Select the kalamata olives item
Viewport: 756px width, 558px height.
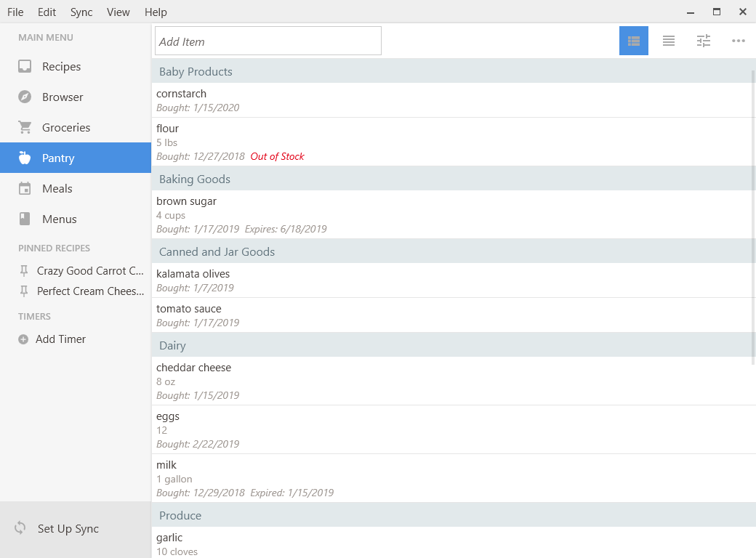[453, 280]
